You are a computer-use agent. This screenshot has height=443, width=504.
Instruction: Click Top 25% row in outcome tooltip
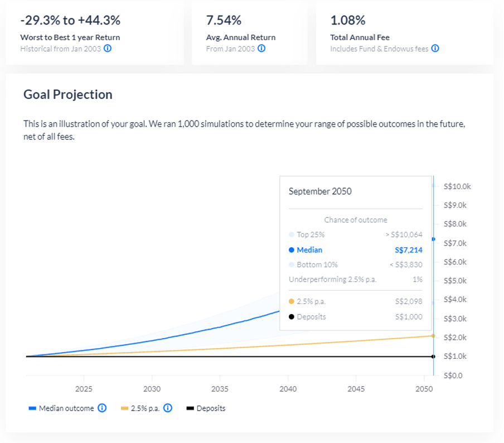(x=355, y=235)
